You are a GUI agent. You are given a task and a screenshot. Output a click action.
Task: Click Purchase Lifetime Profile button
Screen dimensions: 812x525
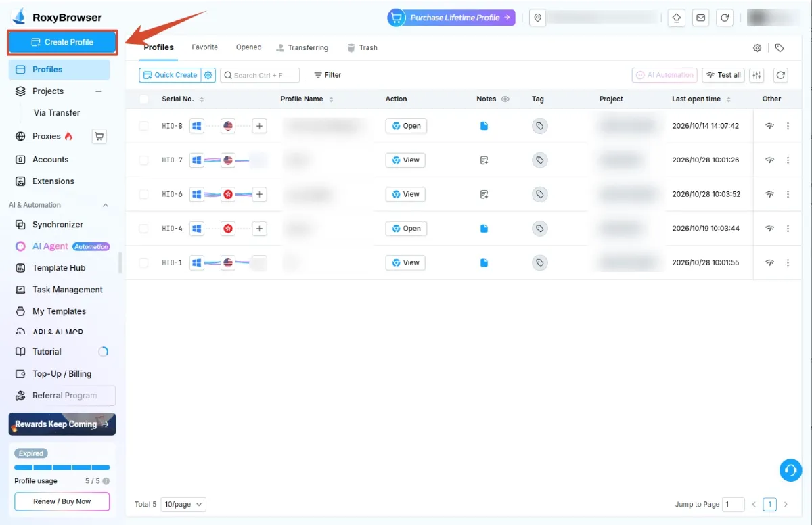(451, 18)
